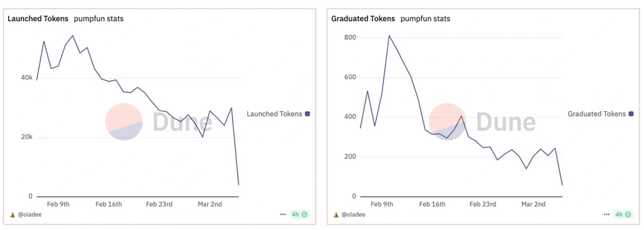Screen dimensions: 644x230
Task: Click the 4h refresh status on Launched Tokens
Action: [299, 214]
